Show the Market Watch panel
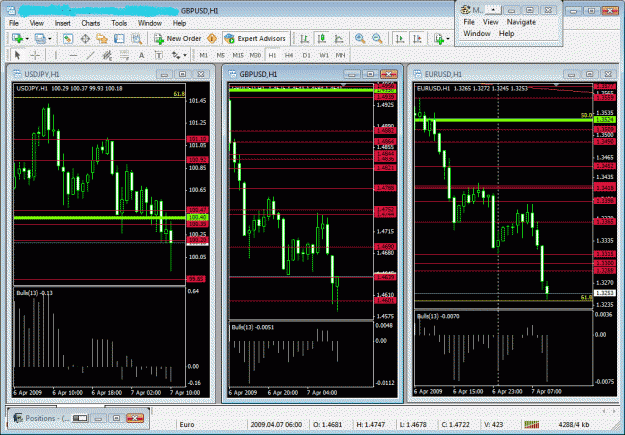 pyautogui.click(x=68, y=39)
